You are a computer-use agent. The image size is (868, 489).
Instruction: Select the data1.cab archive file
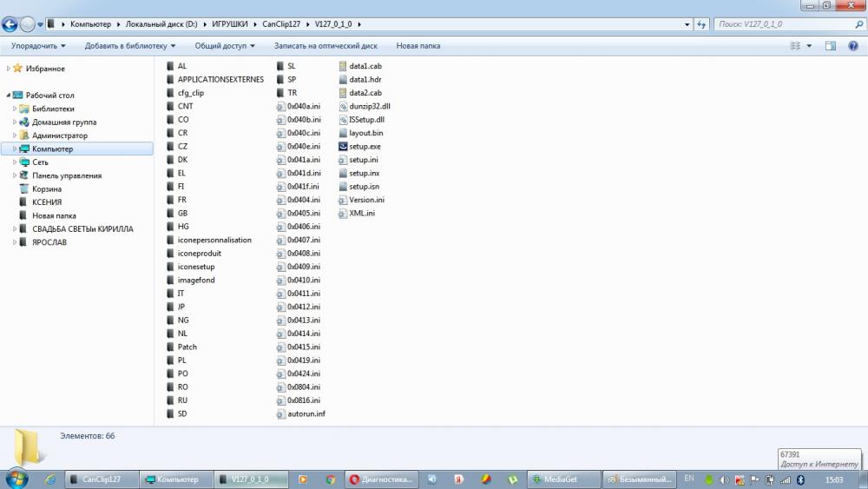coord(360,66)
